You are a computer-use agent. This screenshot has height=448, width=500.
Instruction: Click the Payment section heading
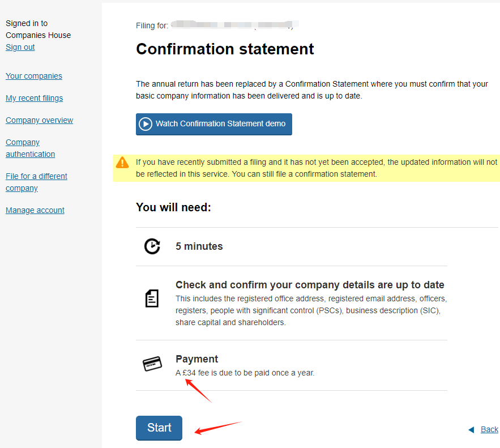tap(196, 359)
